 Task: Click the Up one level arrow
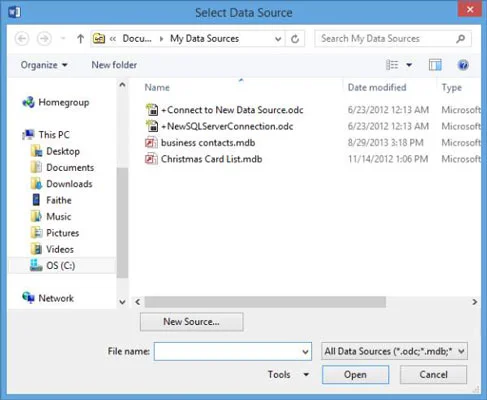pos(80,39)
